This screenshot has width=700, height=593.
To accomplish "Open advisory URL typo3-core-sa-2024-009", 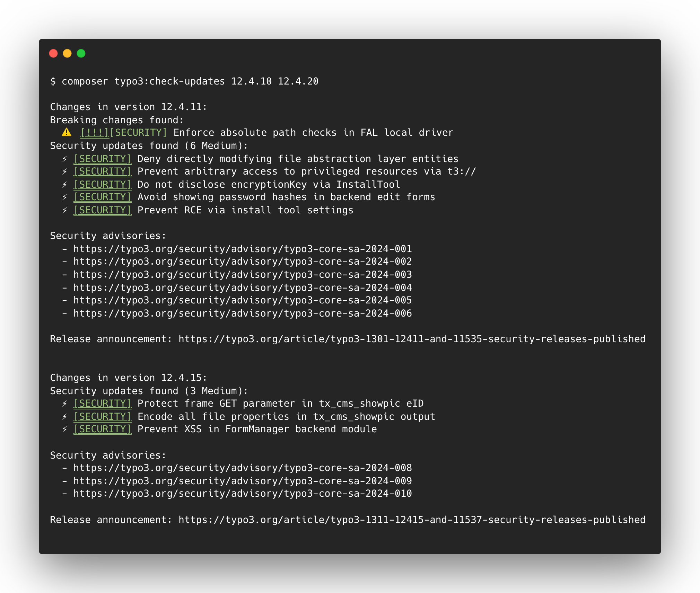I will click(242, 481).
